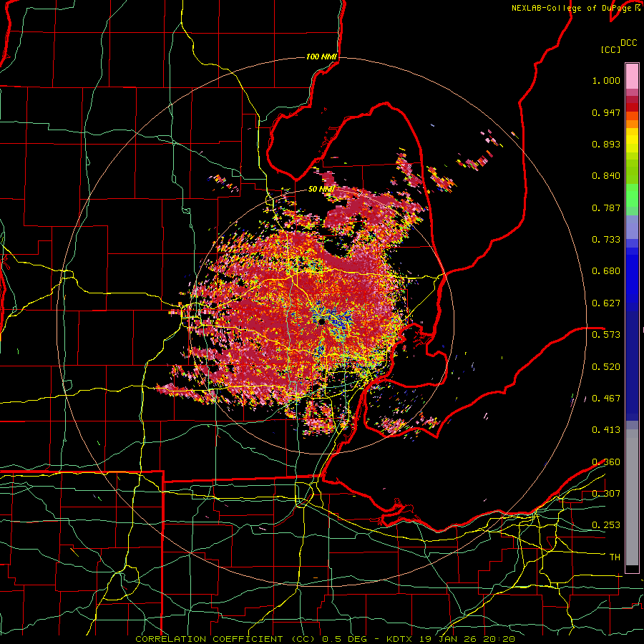The height and width of the screenshot is (644, 644).
Task: Click the 0.467 legend value
Action: (606, 399)
